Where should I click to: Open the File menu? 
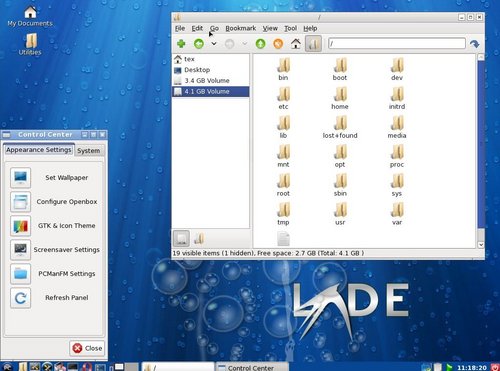pyautogui.click(x=180, y=28)
